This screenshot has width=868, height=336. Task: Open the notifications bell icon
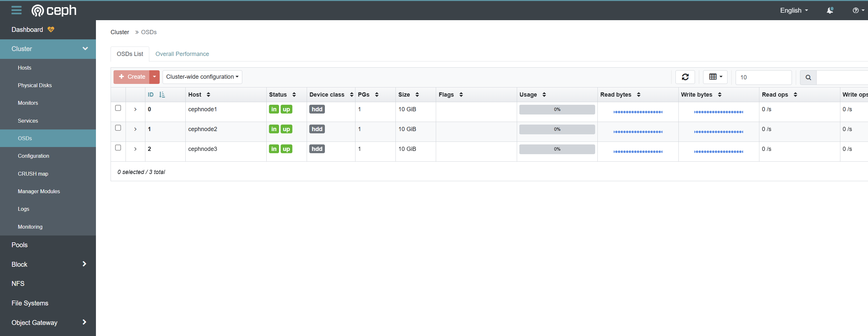pos(830,10)
